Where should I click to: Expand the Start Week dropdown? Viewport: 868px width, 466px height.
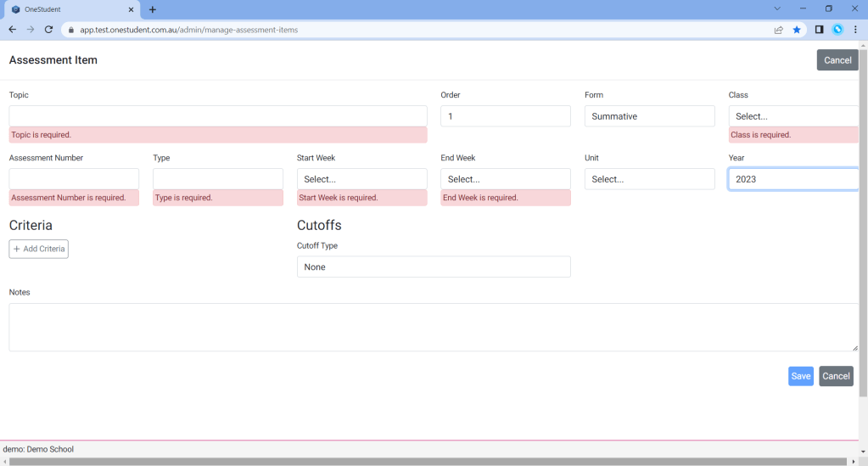(361, 179)
